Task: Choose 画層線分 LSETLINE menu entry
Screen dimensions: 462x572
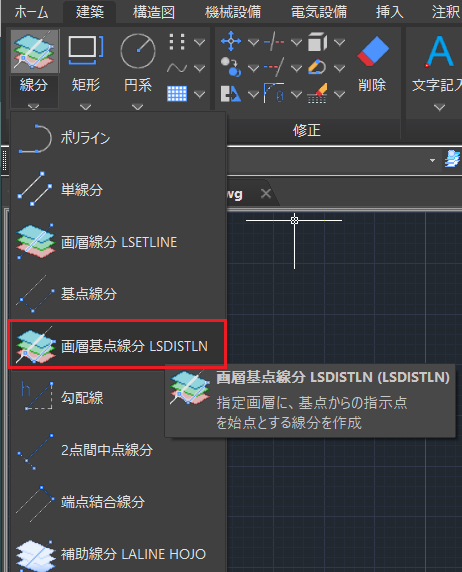Action: pos(118,242)
